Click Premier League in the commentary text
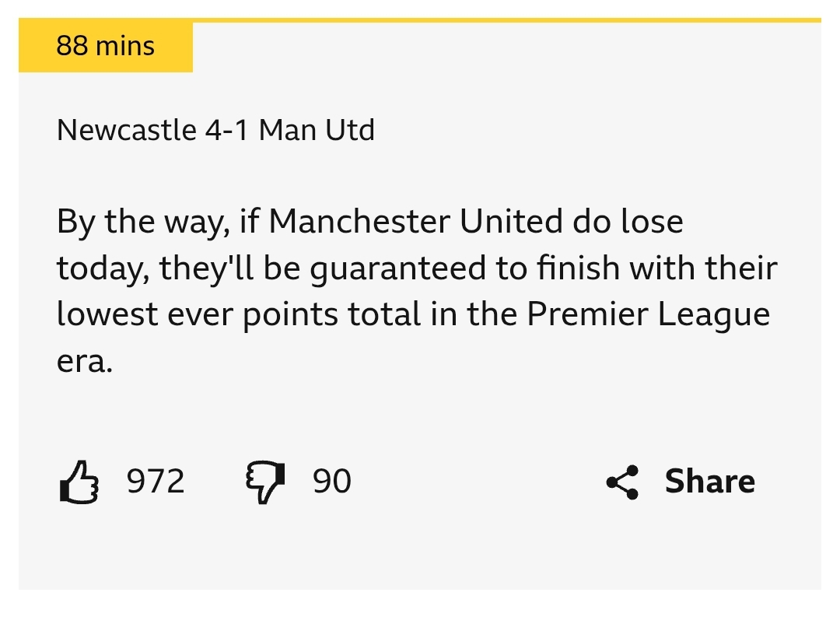This screenshot has height=624, width=840. (x=648, y=314)
